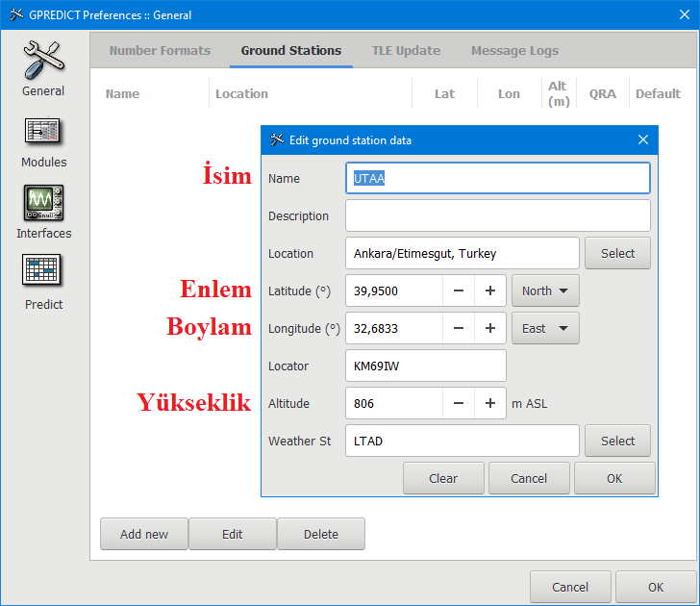Click the Longitude value 32,6833

(394, 328)
